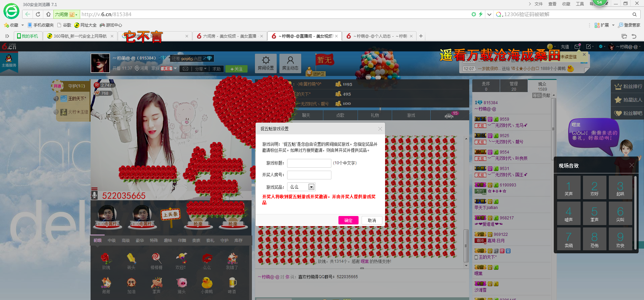Select the little yellow duck (小黄鸭) gift
This screenshot has width=644, height=300.
207,285
